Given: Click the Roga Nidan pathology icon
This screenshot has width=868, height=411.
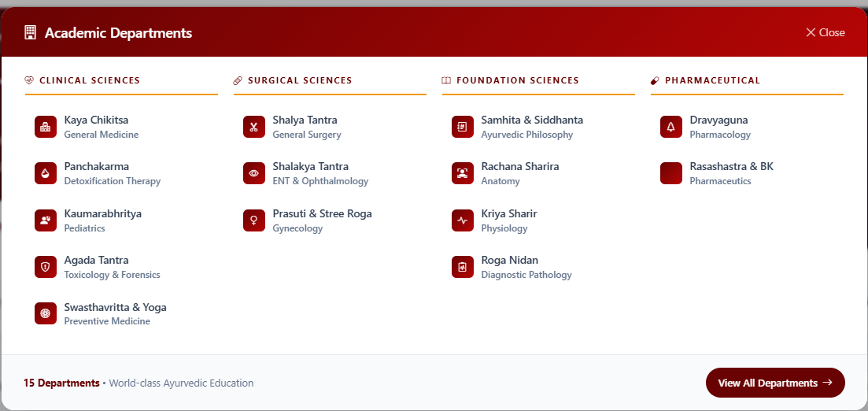Looking at the screenshot, I should (x=462, y=267).
